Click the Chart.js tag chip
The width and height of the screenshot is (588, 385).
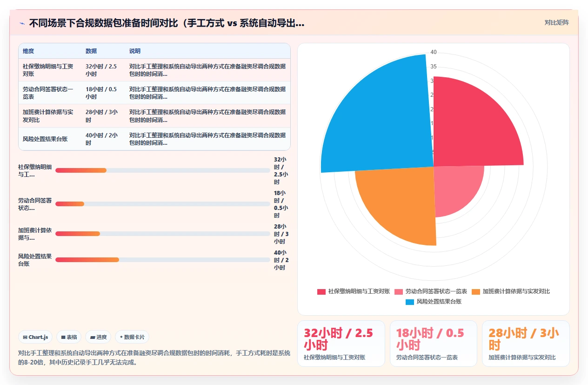(x=36, y=337)
